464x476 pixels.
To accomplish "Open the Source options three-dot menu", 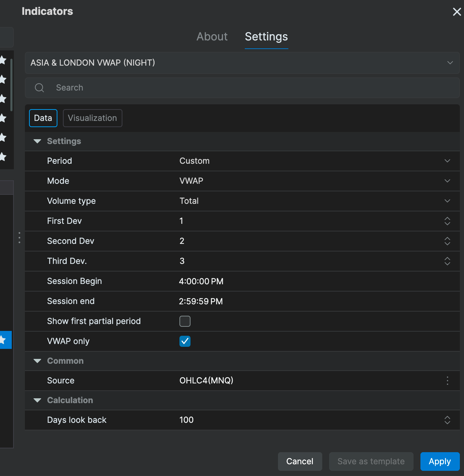I will pos(447,381).
